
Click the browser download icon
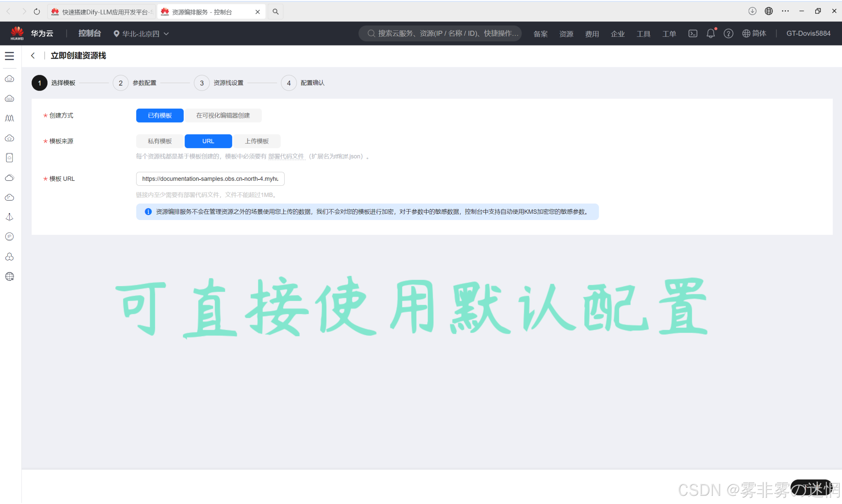tap(752, 11)
